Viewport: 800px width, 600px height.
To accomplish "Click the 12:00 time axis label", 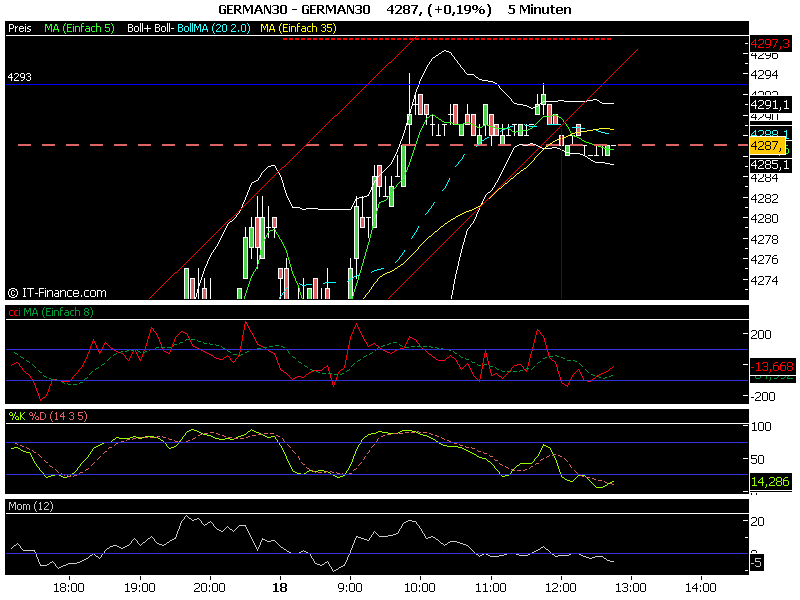I will pyautogui.click(x=561, y=588).
